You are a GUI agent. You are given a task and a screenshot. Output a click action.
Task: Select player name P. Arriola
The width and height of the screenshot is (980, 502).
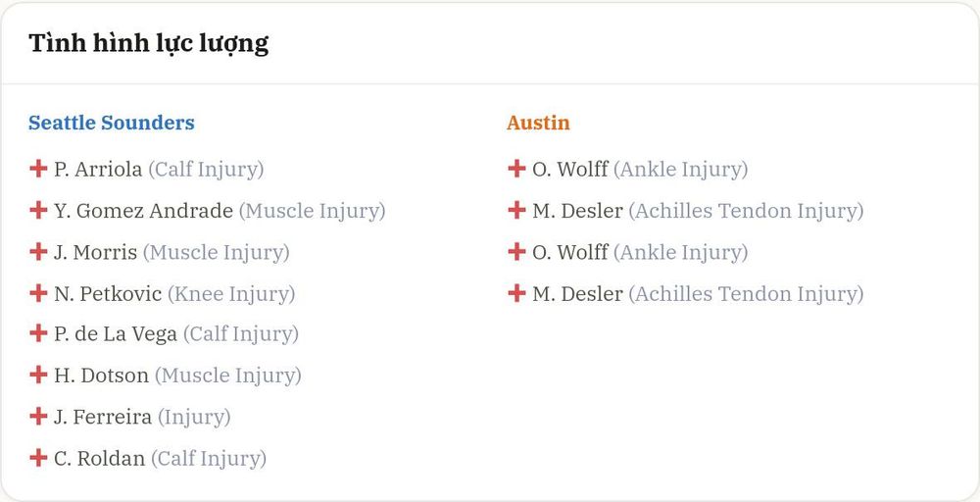coord(98,170)
